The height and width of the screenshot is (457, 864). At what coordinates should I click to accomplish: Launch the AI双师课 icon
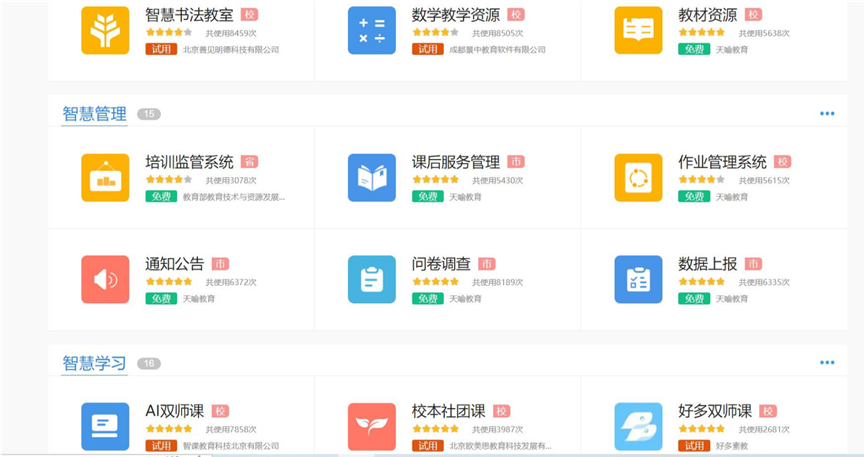click(105, 427)
